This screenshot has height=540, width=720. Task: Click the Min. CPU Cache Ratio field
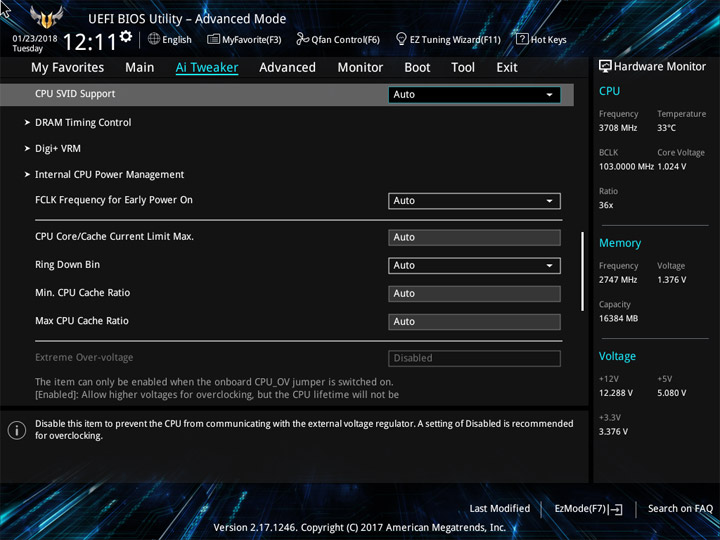474,293
